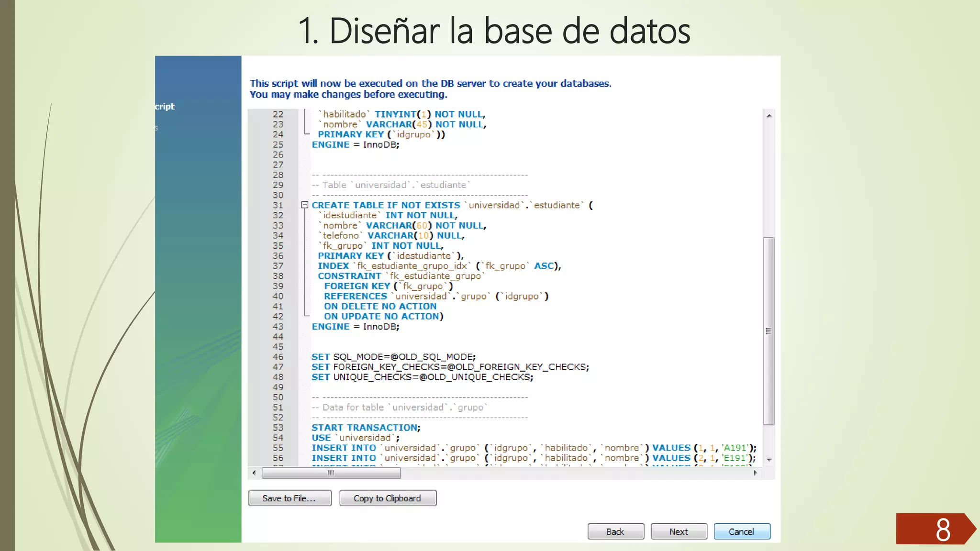Select the partially visible script step in sidebar
This screenshot has height=551, width=980.
coord(165,107)
